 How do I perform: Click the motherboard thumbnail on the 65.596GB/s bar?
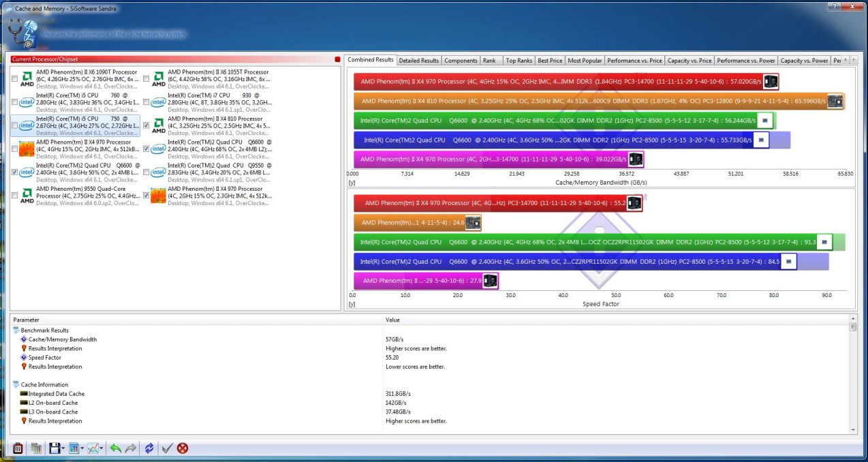835,101
